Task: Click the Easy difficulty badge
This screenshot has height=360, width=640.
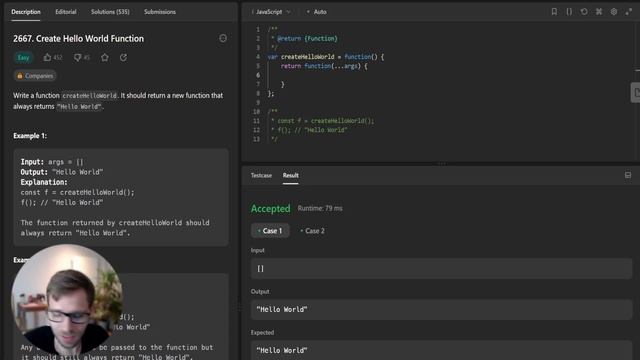Action: coord(23,58)
